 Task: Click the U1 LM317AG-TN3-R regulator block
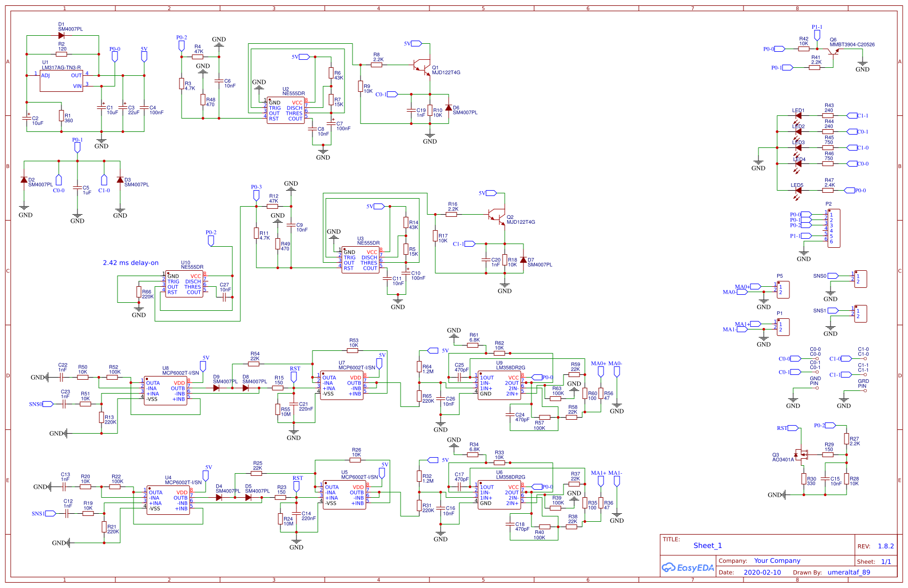click(61, 81)
